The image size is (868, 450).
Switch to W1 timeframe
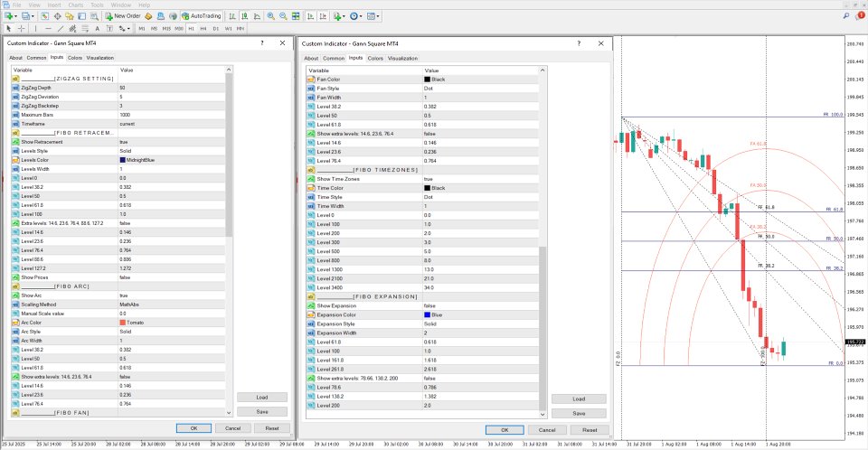point(228,28)
